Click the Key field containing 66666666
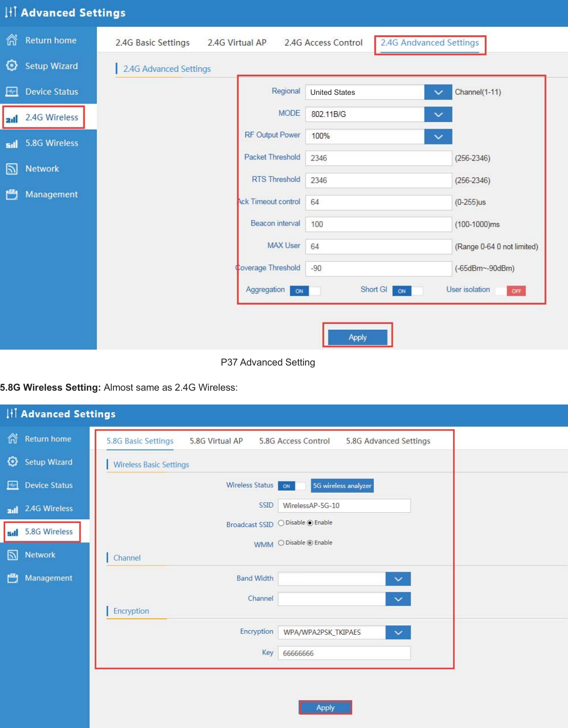Screen dimensions: 568x728 pyautogui.click(x=344, y=653)
